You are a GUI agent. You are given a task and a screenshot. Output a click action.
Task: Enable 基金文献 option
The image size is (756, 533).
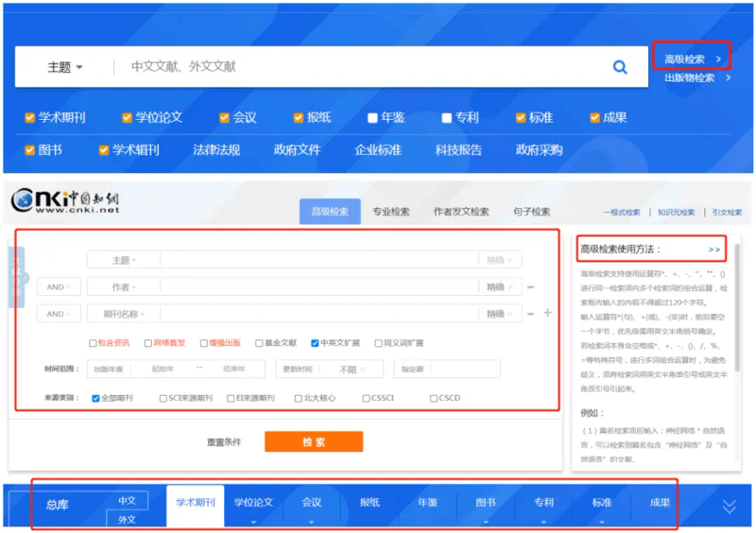click(259, 343)
